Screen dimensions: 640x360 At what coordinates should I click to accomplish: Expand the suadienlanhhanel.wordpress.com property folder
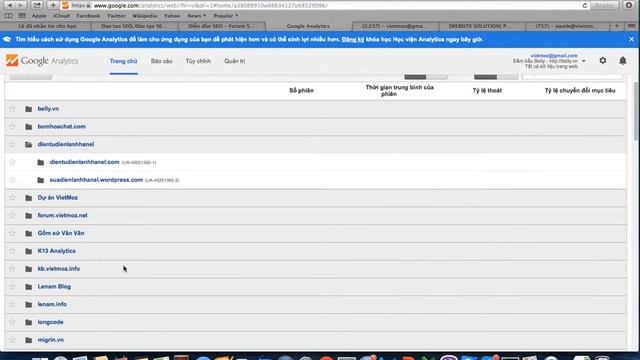pos(40,180)
